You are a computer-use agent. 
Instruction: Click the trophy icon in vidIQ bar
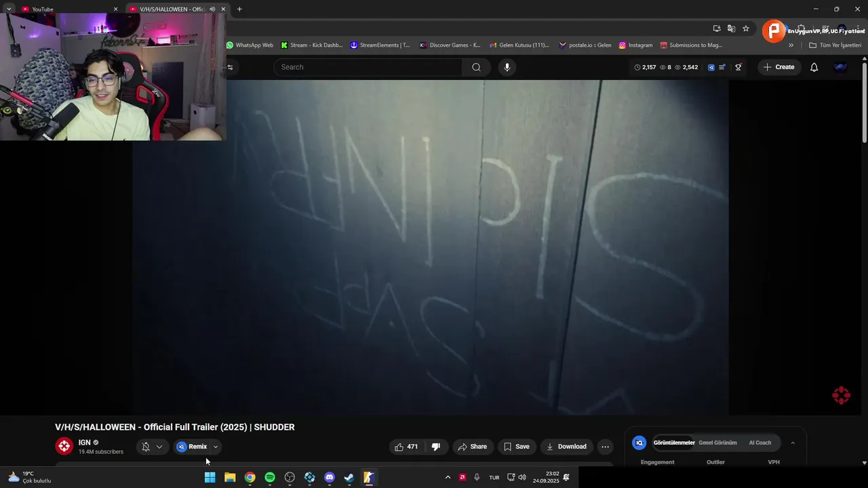point(738,67)
